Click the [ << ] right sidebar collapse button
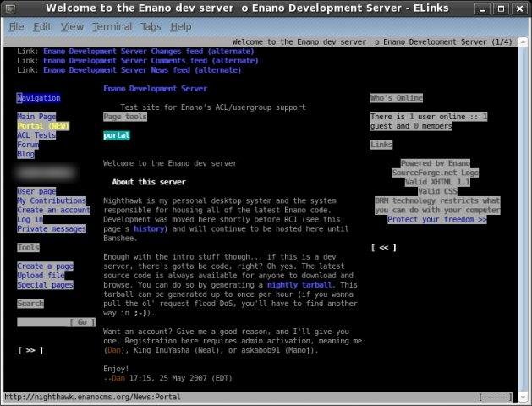The width and height of the screenshot is (532, 406). pyautogui.click(x=384, y=248)
